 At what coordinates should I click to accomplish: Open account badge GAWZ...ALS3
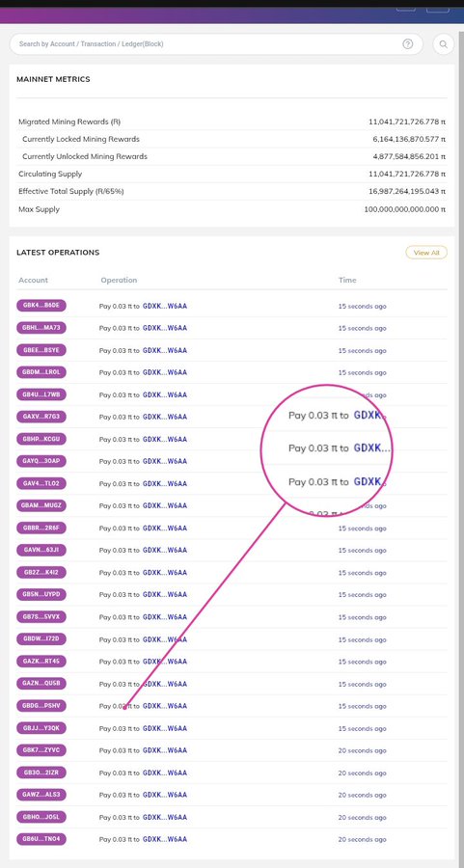[41, 795]
